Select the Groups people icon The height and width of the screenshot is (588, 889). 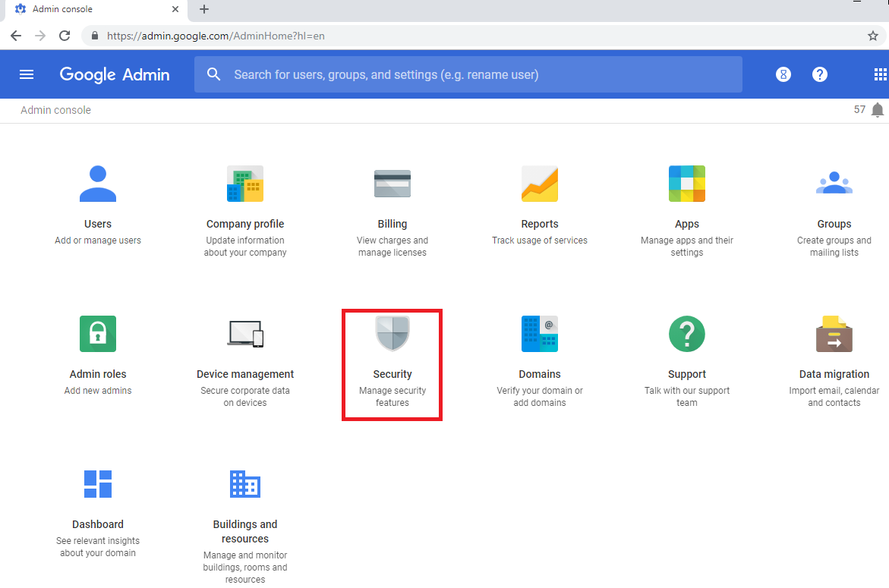tap(834, 184)
